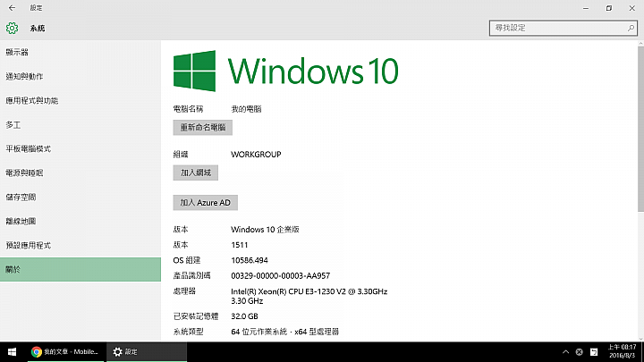Click the 設定 taskbar button
The width and height of the screenshot is (644, 362).
tap(147, 352)
